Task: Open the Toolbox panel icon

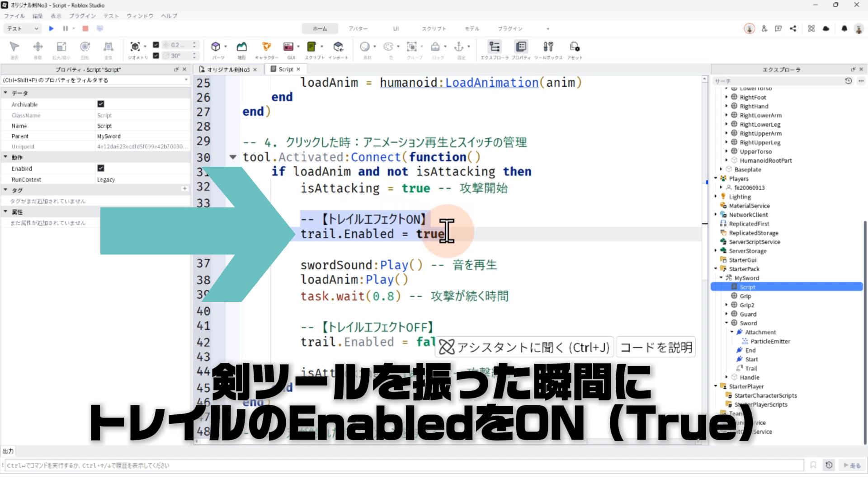Action: (548, 47)
